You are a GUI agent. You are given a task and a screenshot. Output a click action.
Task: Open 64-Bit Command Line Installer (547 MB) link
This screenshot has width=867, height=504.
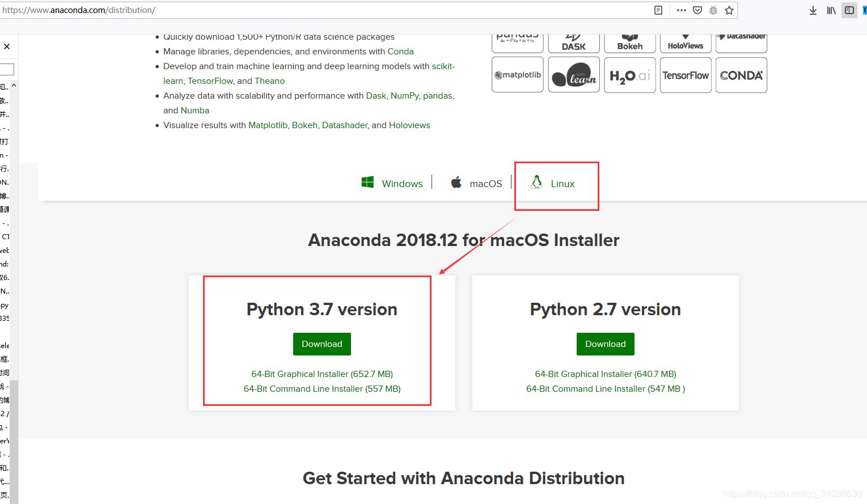(x=606, y=389)
